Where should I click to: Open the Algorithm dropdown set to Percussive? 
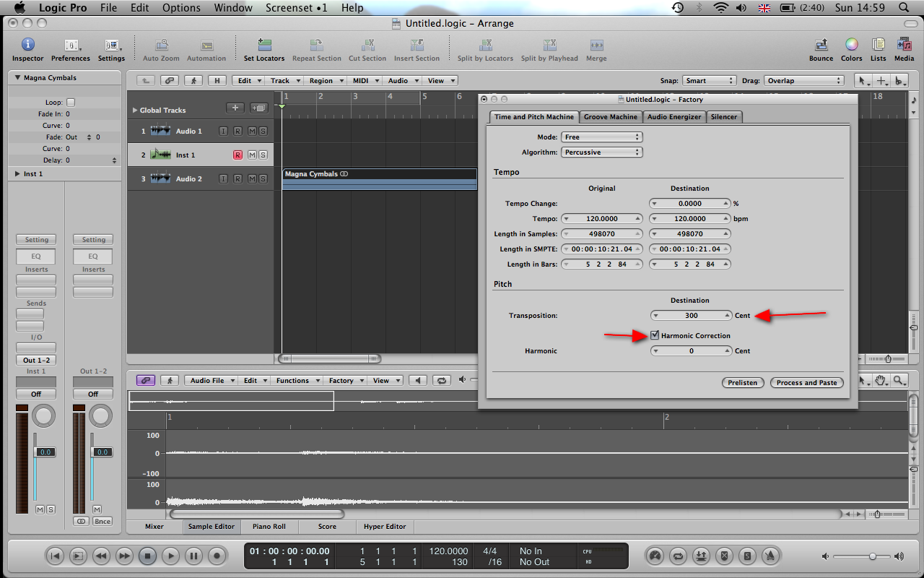point(601,152)
